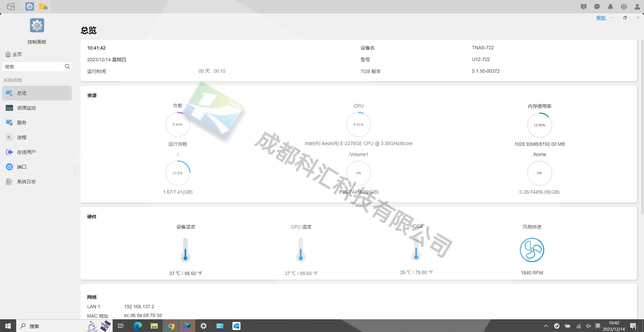Open the Windows notification center icon
Viewport: 644px width, 332px height.
click(634, 326)
